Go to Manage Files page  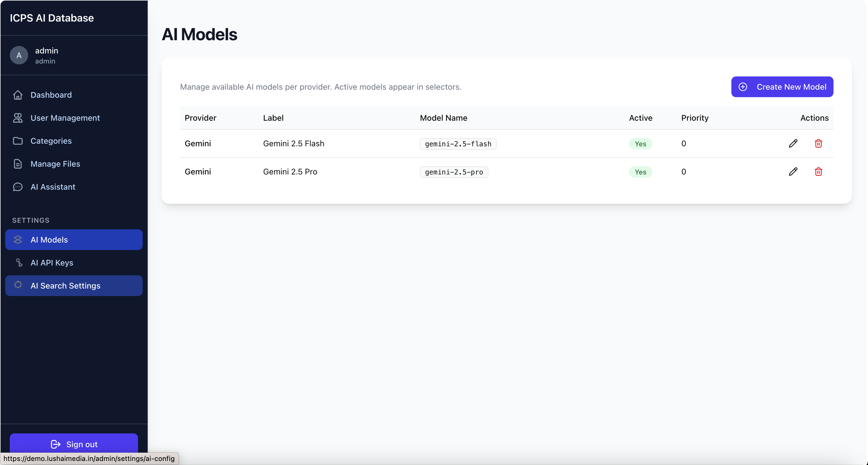[55, 164]
